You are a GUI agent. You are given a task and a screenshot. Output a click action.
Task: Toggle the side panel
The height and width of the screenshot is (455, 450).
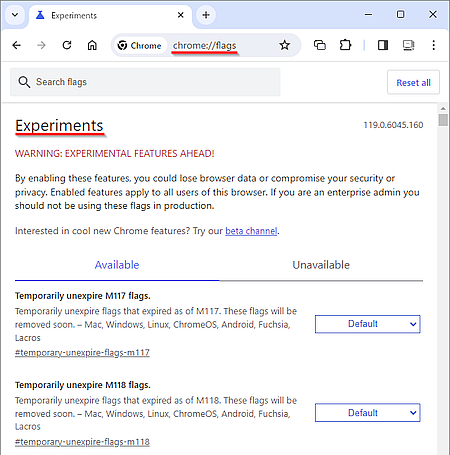(383, 45)
